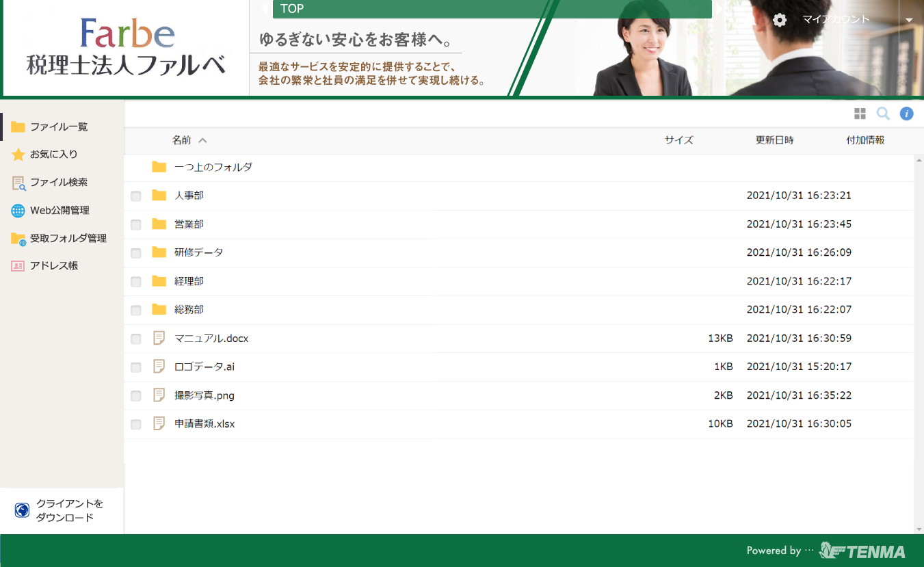Toggle sort arrow next to 名前
This screenshot has height=567, width=924.
[202, 140]
